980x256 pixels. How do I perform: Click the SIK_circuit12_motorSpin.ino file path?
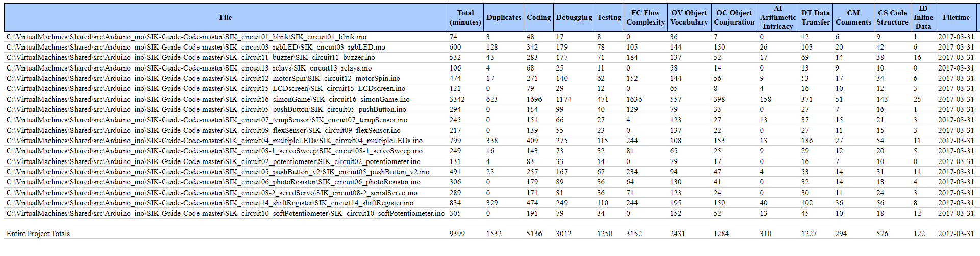pos(203,78)
